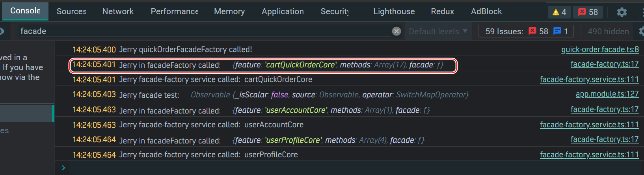This screenshot has height=175, width=644.
Task: Open DevTools settings gear icon
Action: 622,12
